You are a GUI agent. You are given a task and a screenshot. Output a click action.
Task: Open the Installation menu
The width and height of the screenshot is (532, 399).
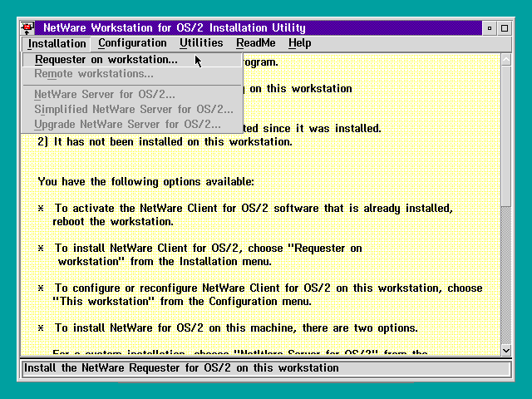tap(57, 44)
